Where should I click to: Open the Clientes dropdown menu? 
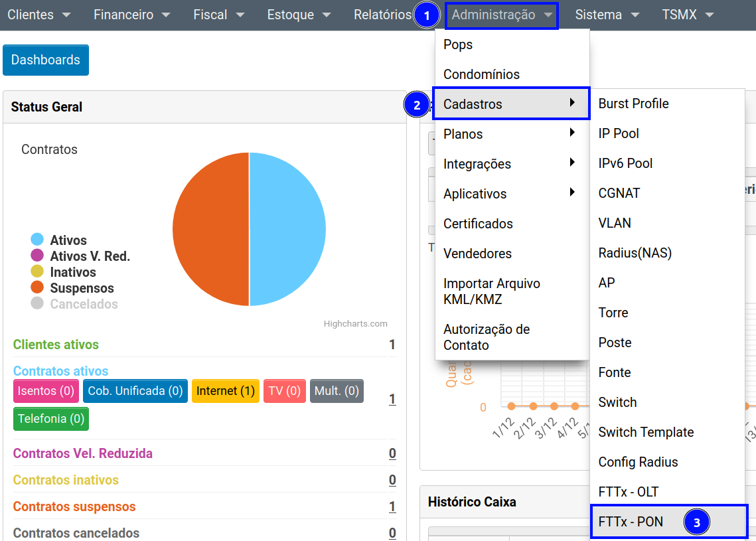[38, 15]
